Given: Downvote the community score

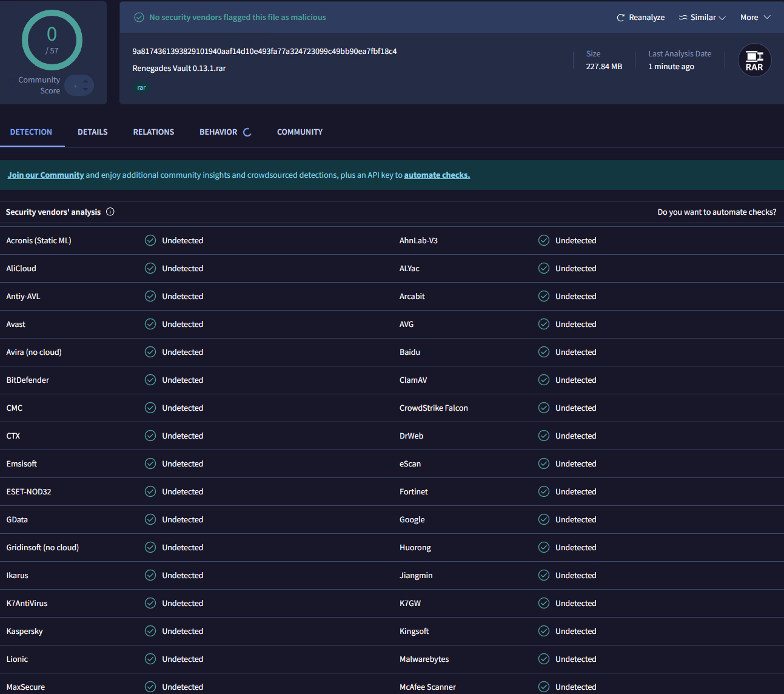Looking at the screenshot, I should point(85,90).
